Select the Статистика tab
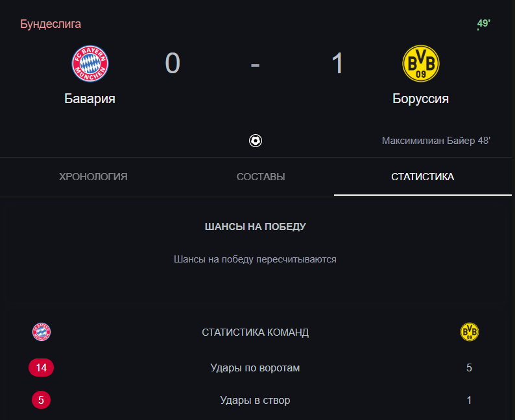Screen dimensions: 515x420 (x=423, y=177)
